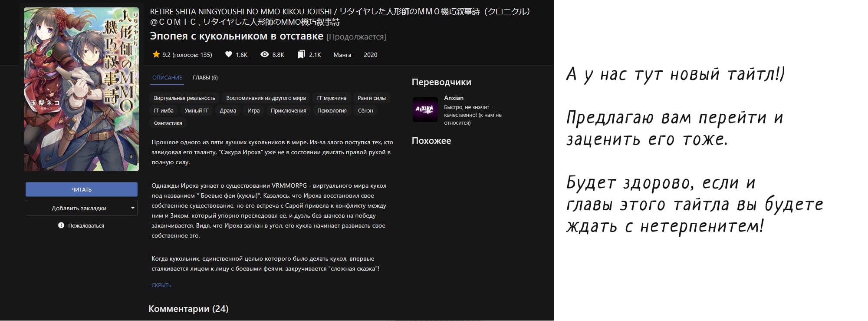Click the eye views icon

point(264,54)
